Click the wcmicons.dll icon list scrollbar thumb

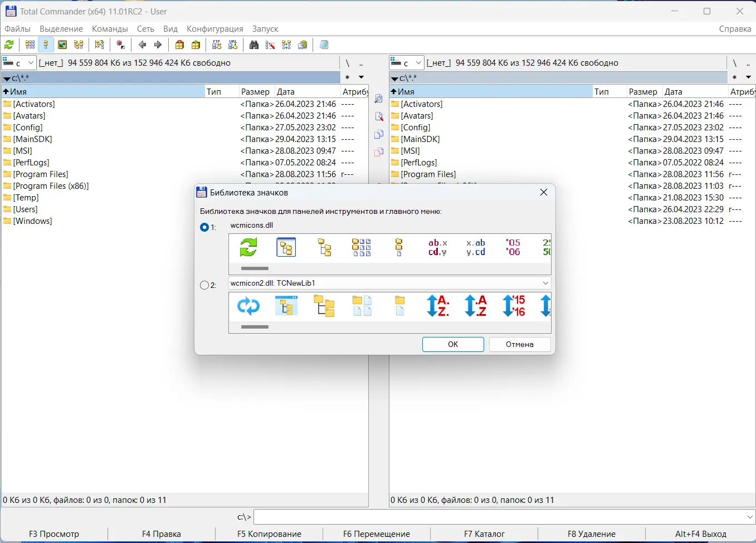pos(255,268)
